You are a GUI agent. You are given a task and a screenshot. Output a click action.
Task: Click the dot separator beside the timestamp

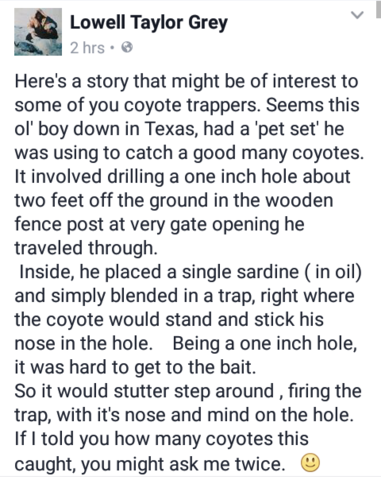(113, 48)
